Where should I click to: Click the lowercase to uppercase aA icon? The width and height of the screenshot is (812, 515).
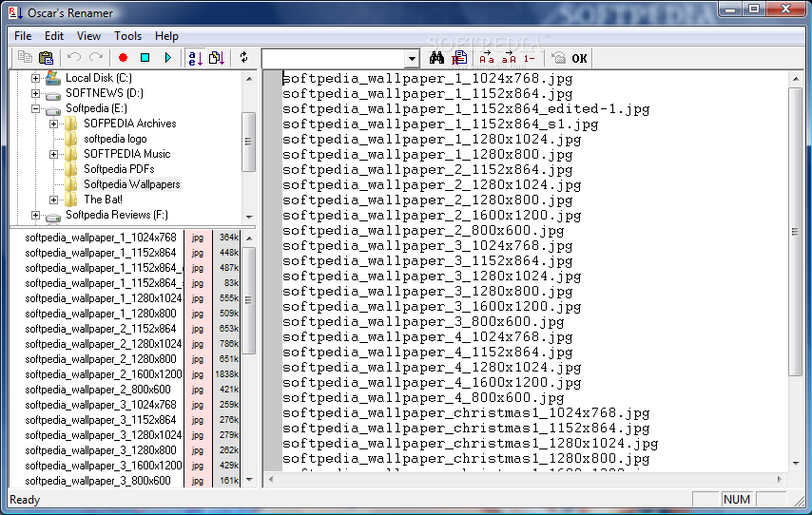509,57
